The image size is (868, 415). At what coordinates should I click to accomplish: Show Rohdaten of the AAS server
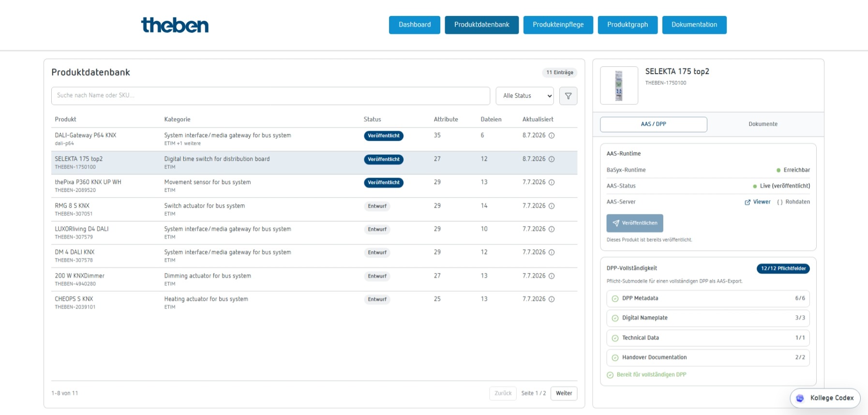pos(793,202)
